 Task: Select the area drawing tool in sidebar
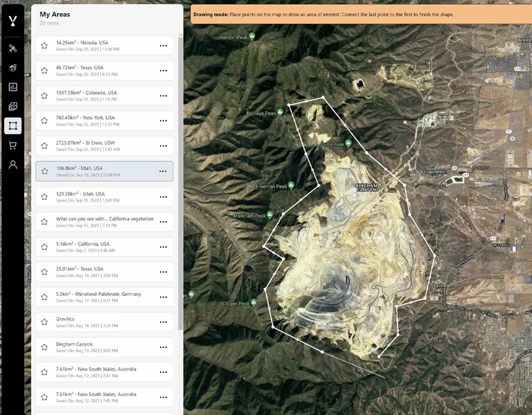pos(13,126)
